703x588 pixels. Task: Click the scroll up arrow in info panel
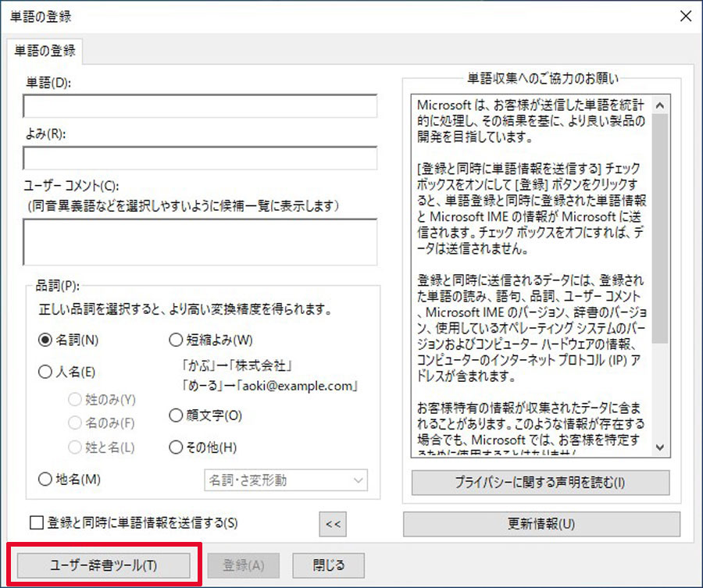click(660, 105)
